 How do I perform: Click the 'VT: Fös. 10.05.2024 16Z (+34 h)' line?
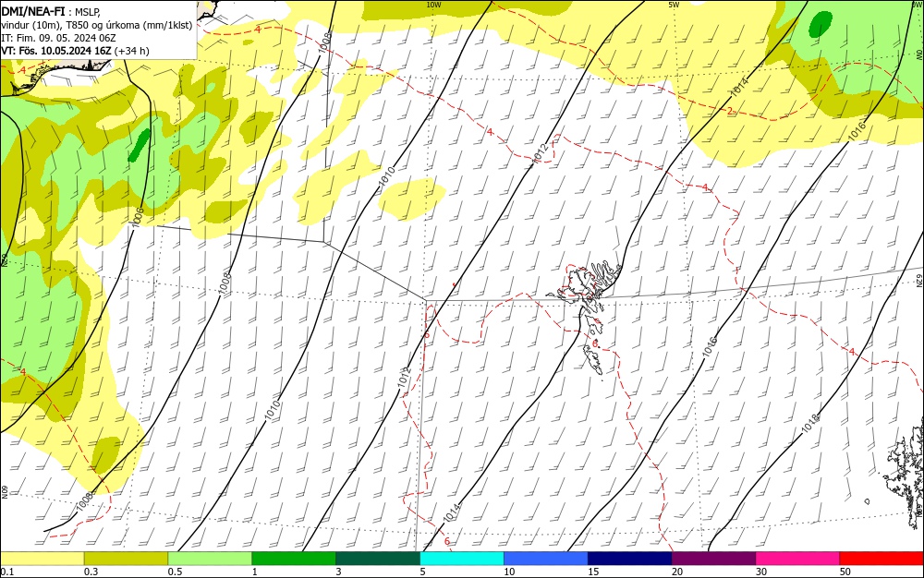tap(75, 51)
